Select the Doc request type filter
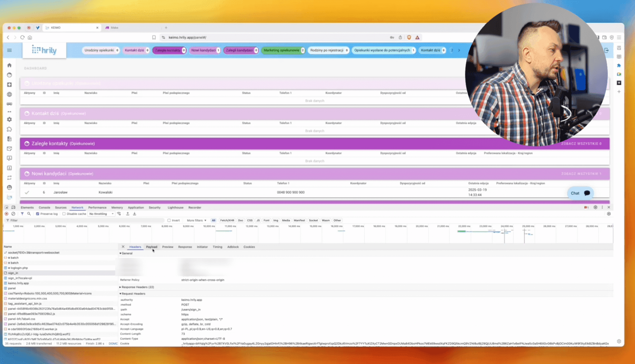Image resolution: width=635 pixels, height=364 pixels. [241, 220]
